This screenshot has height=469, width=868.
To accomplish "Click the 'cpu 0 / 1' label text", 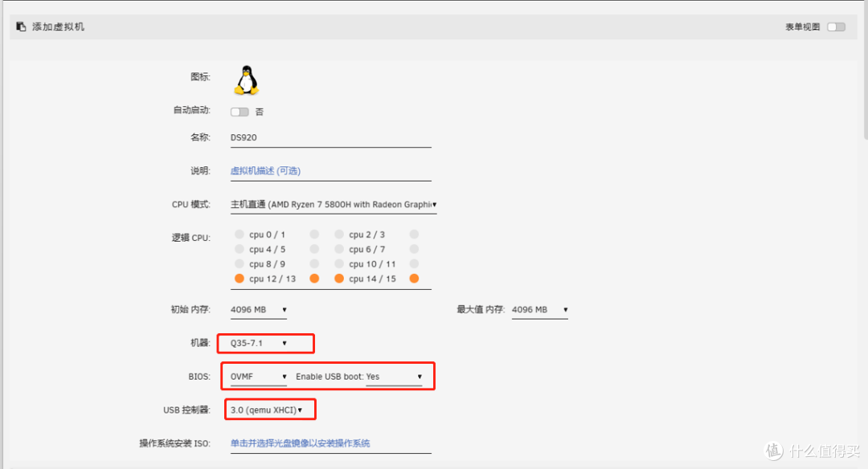I will 268,234.
